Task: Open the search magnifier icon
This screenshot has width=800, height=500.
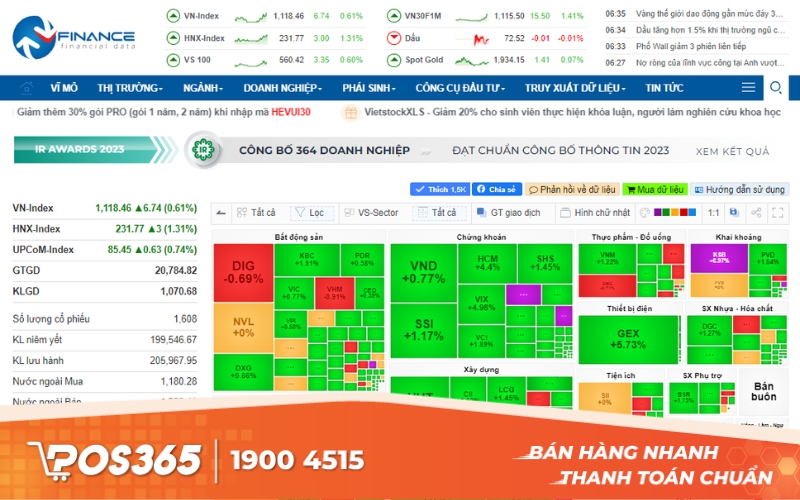Action: 776,88
